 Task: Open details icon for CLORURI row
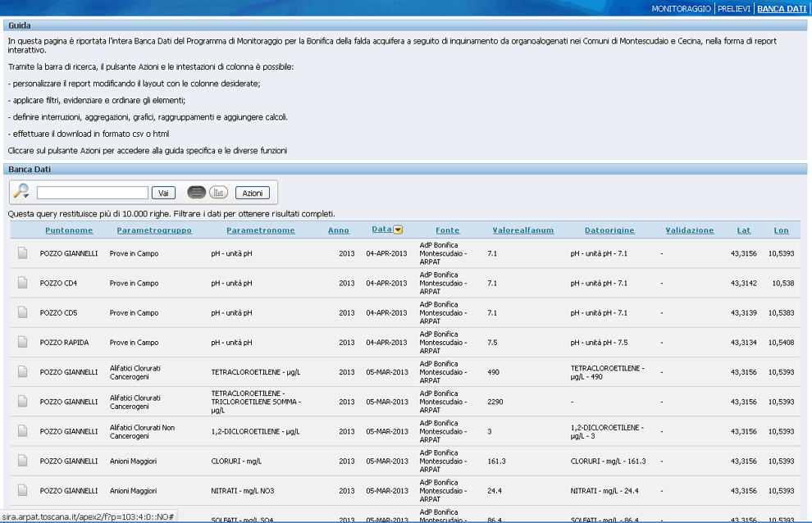coord(23,461)
